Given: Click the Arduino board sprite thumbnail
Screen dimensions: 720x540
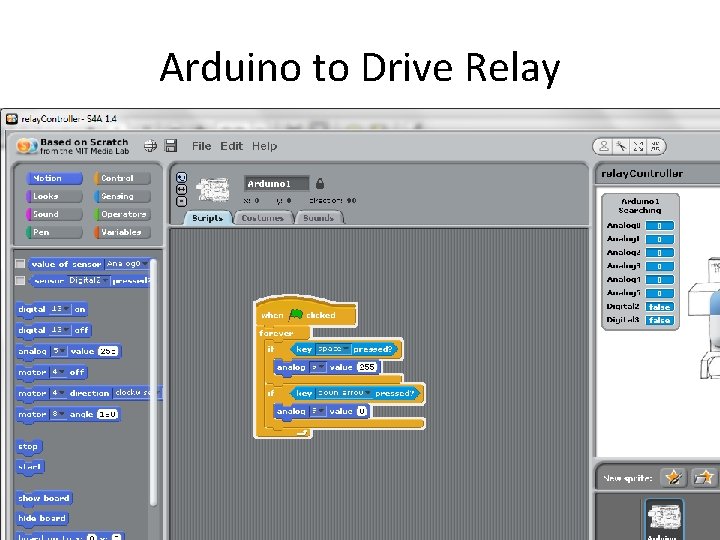Looking at the screenshot, I should point(213,190).
